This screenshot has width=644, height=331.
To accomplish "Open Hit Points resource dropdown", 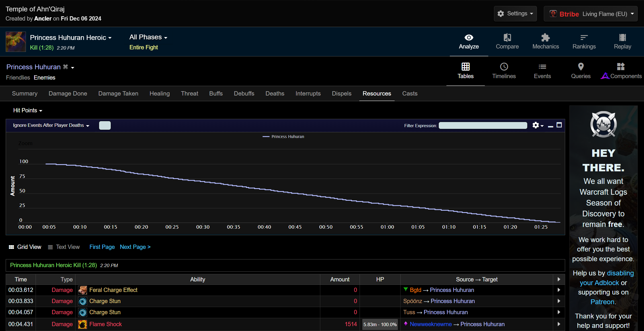I will 28,110.
